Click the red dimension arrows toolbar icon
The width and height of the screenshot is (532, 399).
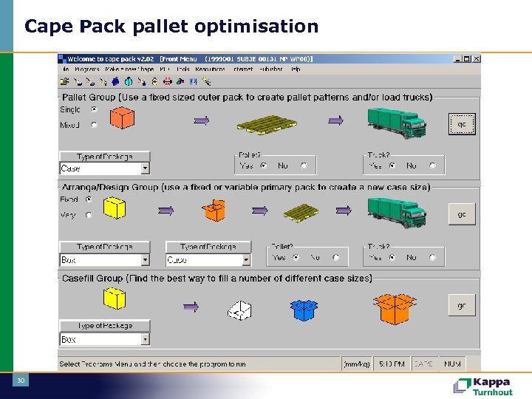pos(167,81)
